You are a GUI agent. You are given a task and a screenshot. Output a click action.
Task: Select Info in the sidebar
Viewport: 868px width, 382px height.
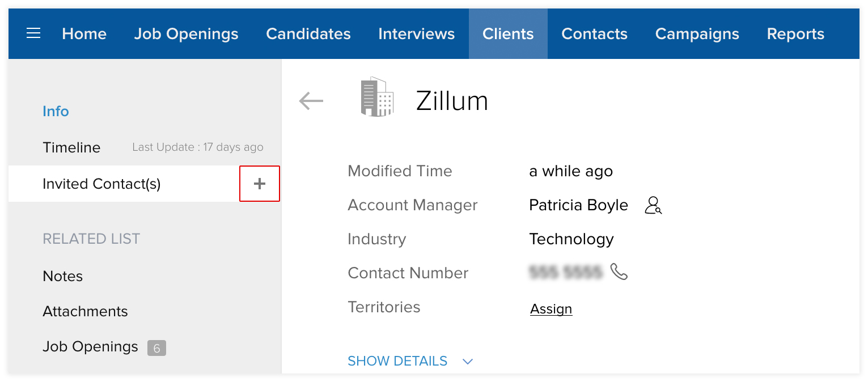tap(56, 111)
